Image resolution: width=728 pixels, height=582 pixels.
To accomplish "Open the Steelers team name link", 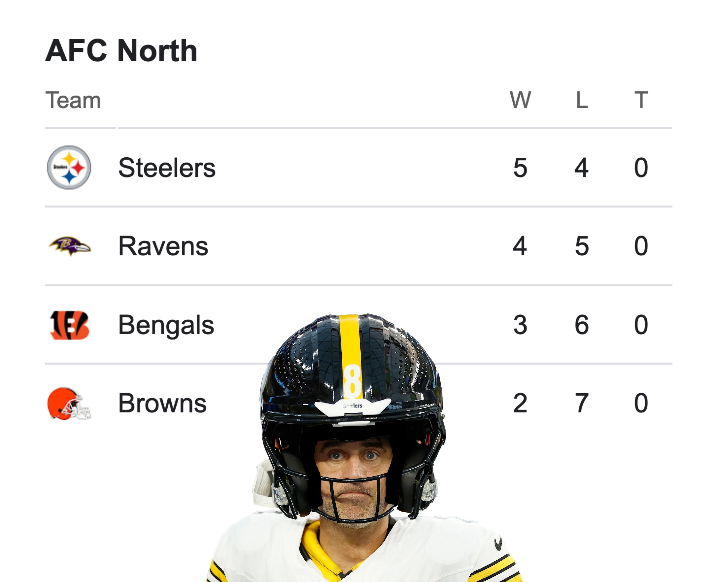I will tap(167, 168).
